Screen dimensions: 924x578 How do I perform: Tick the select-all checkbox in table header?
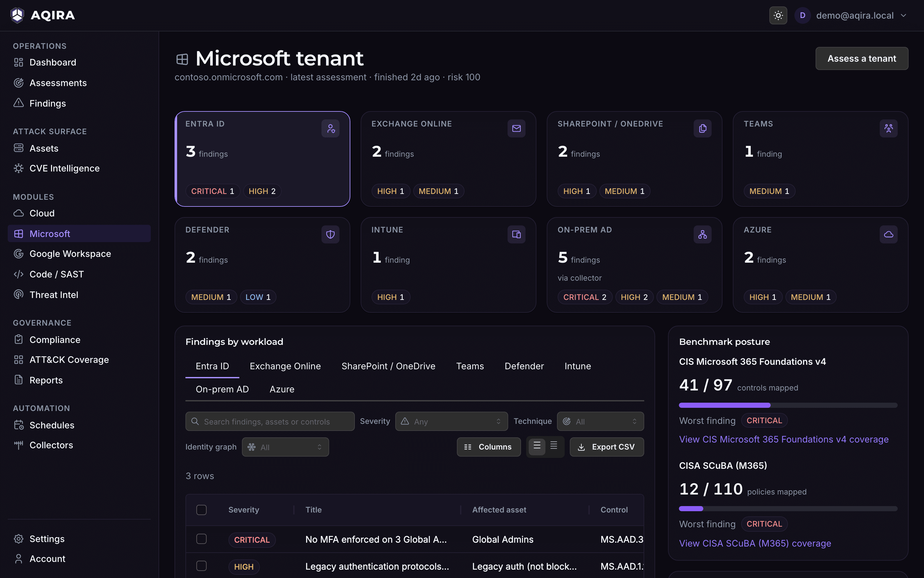click(201, 510)
